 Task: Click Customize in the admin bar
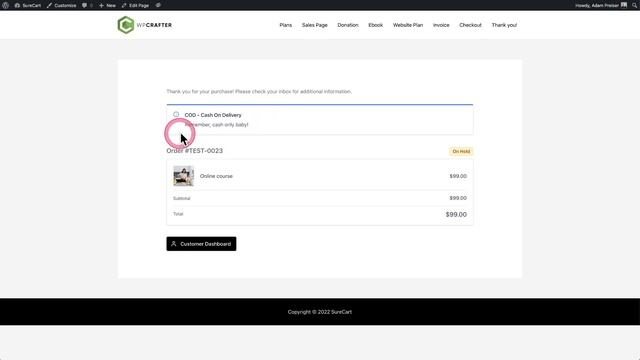pos(62,5)
